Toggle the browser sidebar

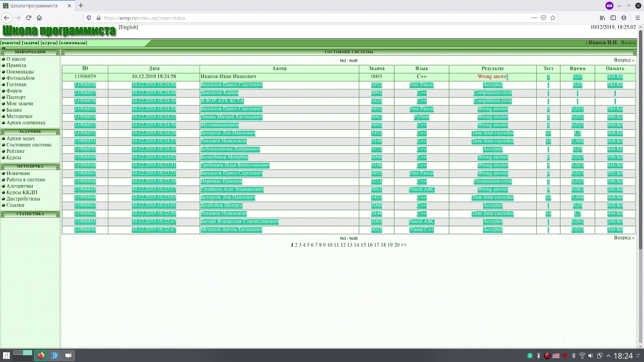613,18
